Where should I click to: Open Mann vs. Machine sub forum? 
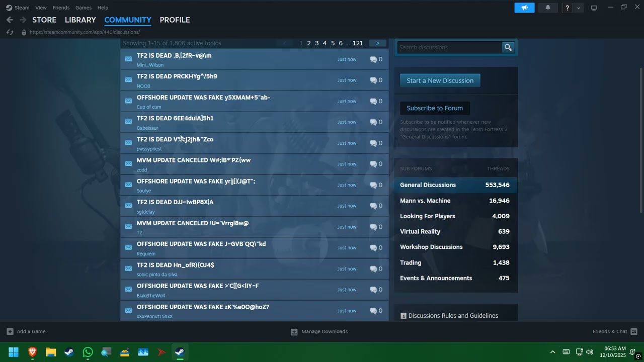[x=455, y=201]
